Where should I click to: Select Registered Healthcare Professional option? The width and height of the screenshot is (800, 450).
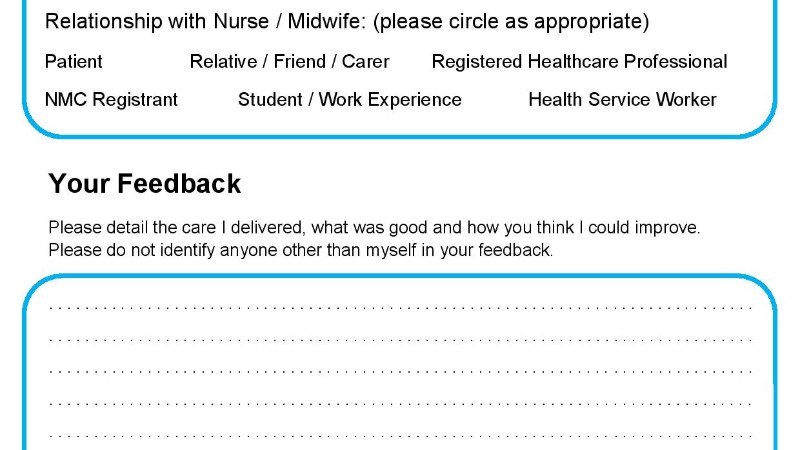click(579, 62)
